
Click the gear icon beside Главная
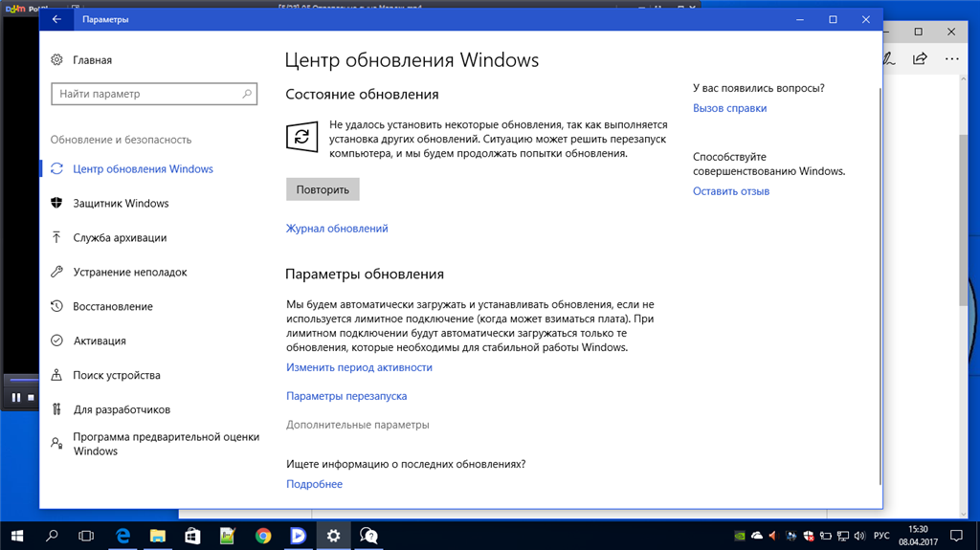point(56,59)
